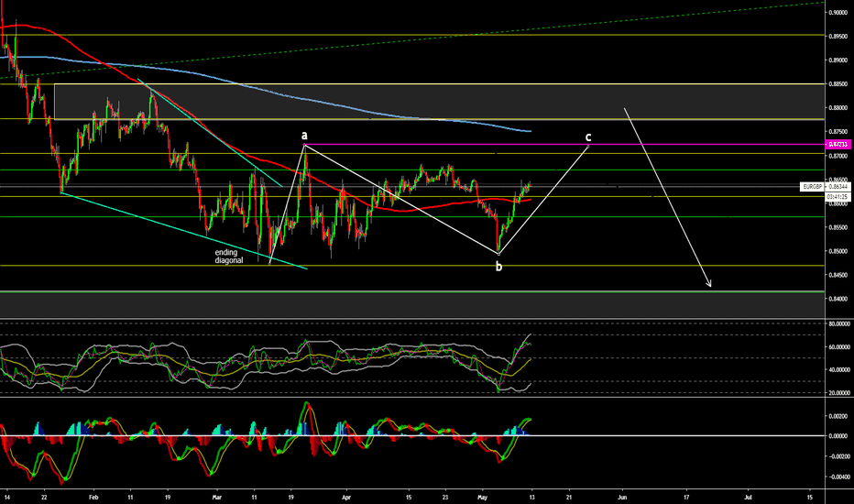Click the 17 date label on time axis
854x504 pixels.
point(686,497)
